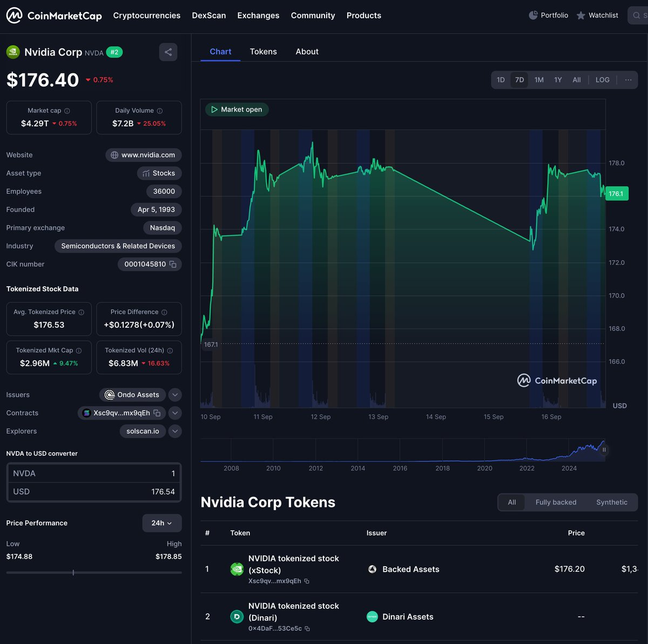Click the Nvidia Corp logo icon
This screenshot has height=644, width=648.
pos(13,52)
